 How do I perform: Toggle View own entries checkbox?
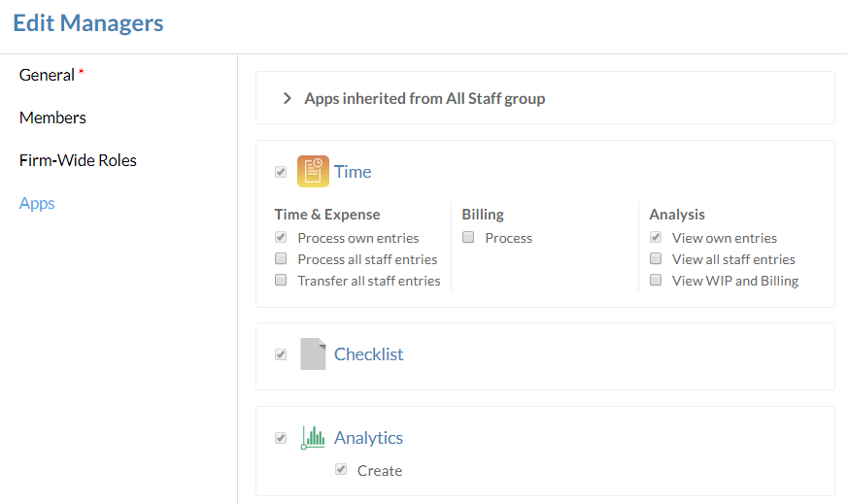(656, 238)
